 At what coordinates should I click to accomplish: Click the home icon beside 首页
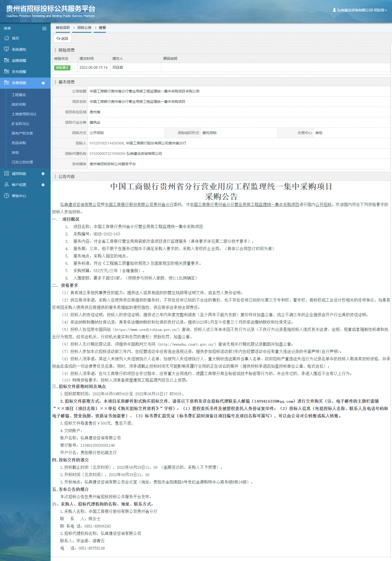click(7, 38)
